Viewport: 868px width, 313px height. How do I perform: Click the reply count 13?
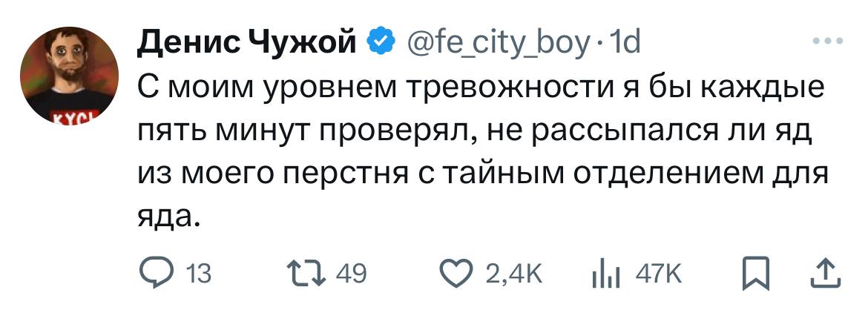coord(197,274)
